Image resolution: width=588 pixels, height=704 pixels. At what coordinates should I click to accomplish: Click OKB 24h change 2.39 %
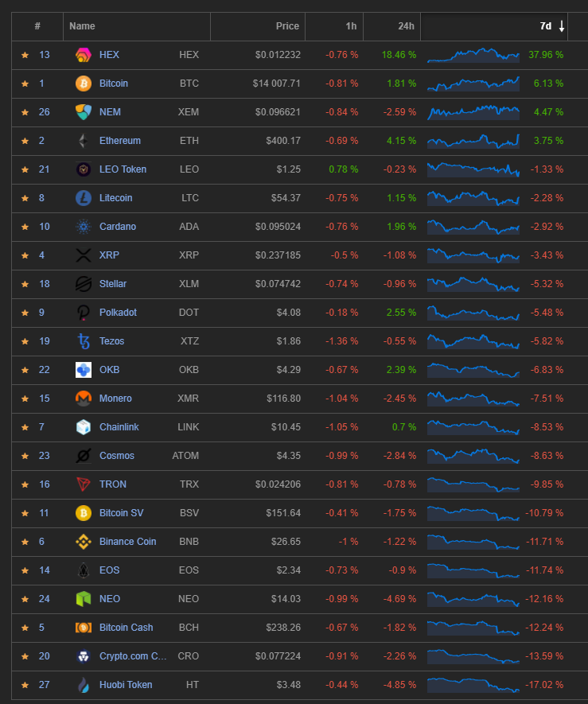pos(401,370)
